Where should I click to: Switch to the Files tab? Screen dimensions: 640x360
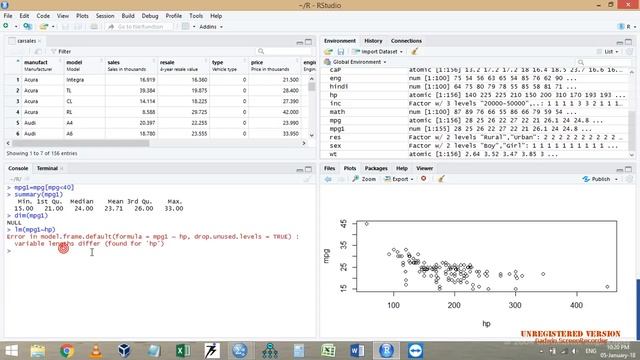point(329,168)
